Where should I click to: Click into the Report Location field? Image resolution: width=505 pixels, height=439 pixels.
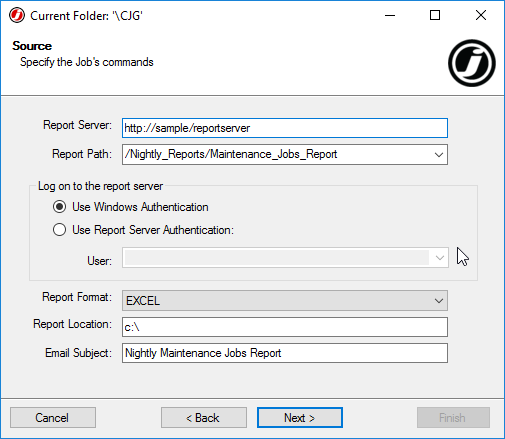285,327
